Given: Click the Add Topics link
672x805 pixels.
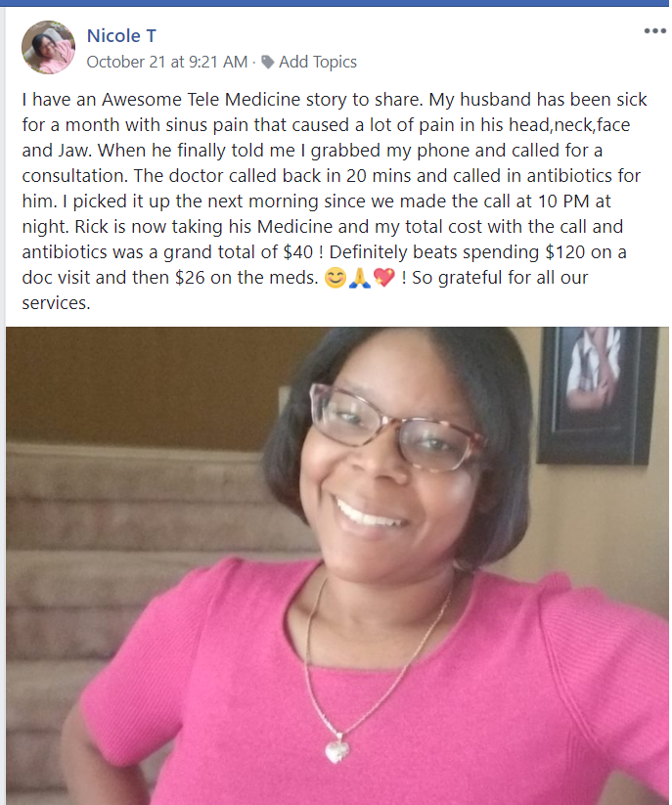Looking at the screenshot, I should click(x=318, y=63).
